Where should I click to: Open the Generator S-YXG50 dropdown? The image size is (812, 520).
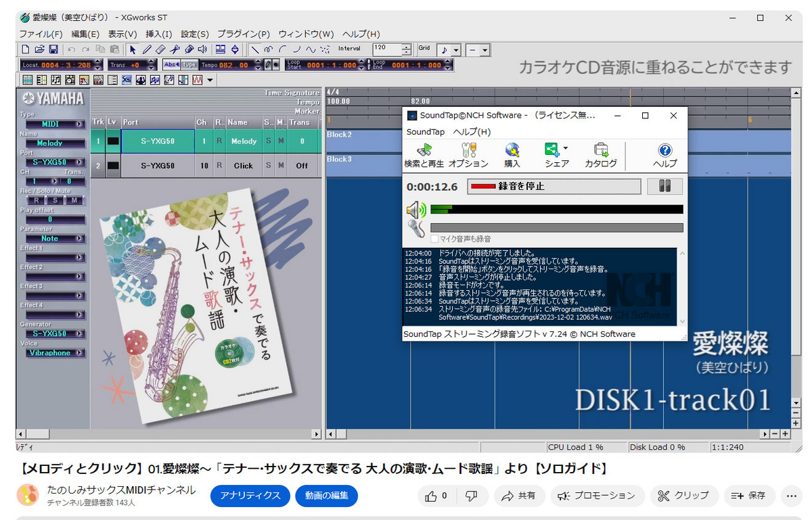(55, 333)
